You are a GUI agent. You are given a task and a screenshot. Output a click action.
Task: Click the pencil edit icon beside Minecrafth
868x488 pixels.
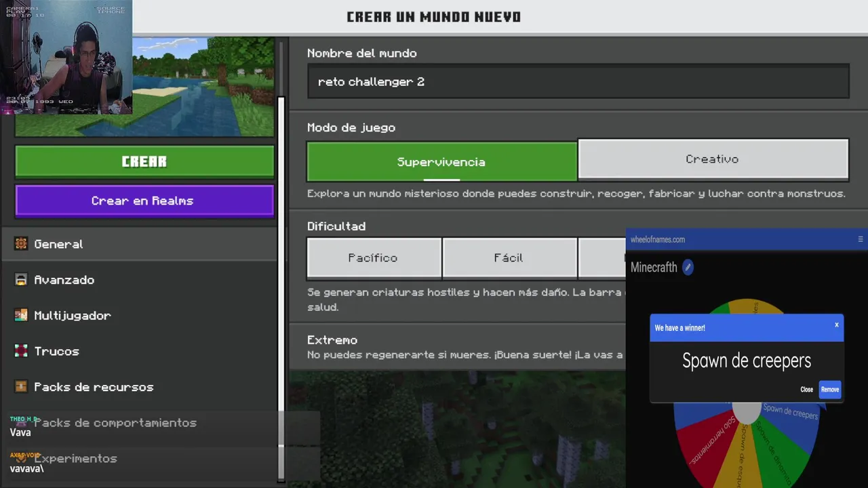[688, 267]
